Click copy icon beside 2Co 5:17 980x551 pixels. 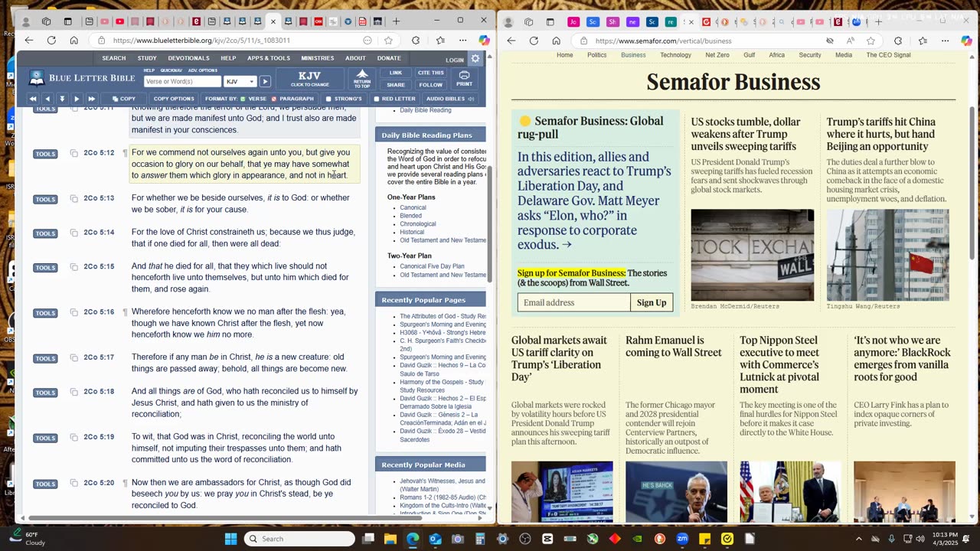[x=74, y=357]
